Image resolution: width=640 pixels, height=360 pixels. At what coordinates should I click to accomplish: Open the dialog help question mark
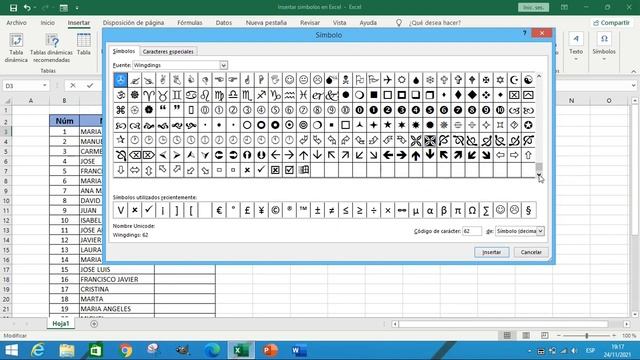tap(524, 33)
